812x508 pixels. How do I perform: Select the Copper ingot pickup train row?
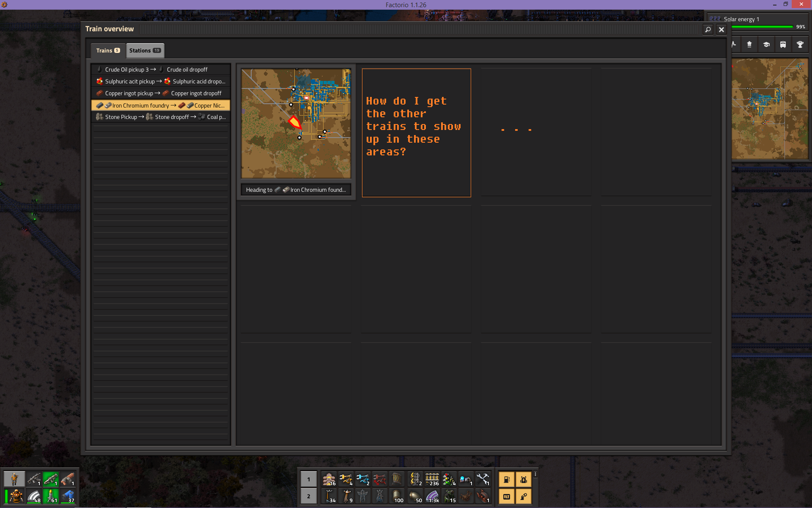click(161, 93)
